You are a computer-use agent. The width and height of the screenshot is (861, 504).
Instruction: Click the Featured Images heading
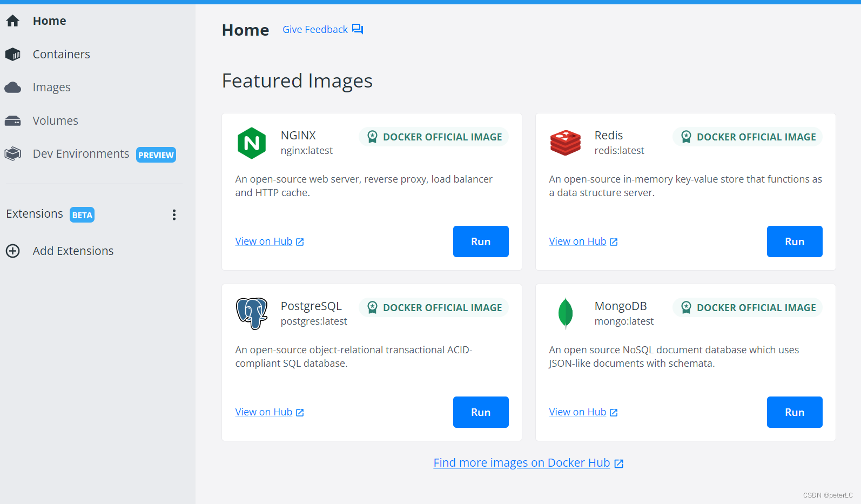pos(297,81)
